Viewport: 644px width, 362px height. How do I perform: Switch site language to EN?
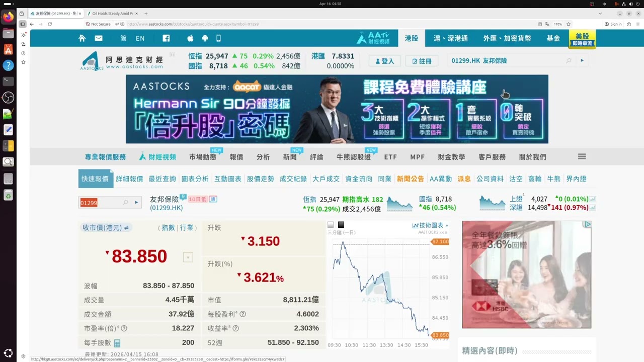click(x=140, y=38)
